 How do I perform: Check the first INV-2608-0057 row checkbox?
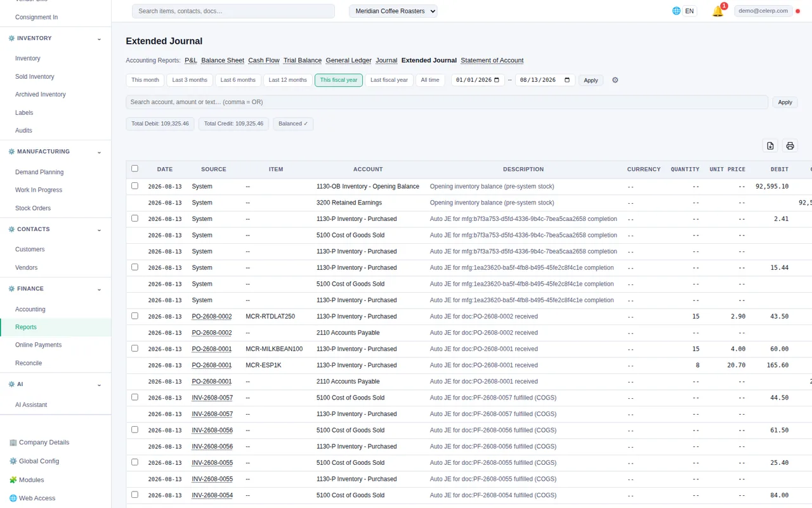point(134,397)
